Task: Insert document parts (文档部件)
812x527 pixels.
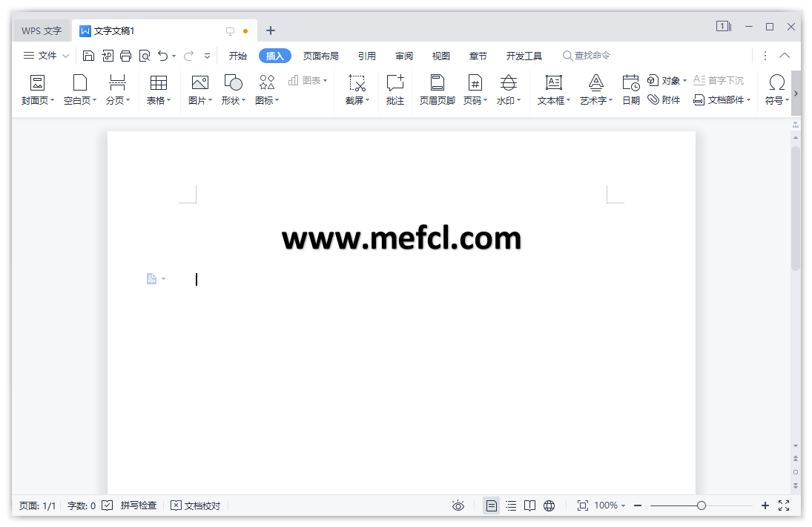Action: pyautogui.click(x=722, y=99)
